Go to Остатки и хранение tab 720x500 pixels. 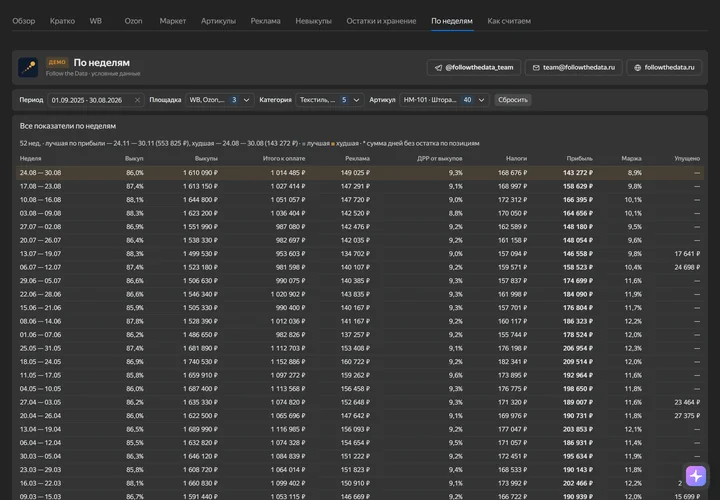tap(381, 21)
